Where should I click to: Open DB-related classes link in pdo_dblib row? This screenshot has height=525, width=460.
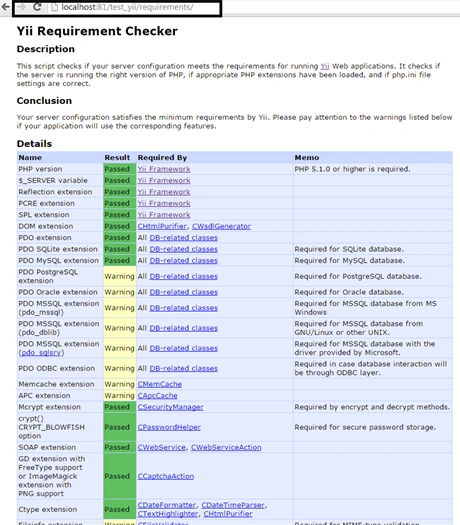183,328
